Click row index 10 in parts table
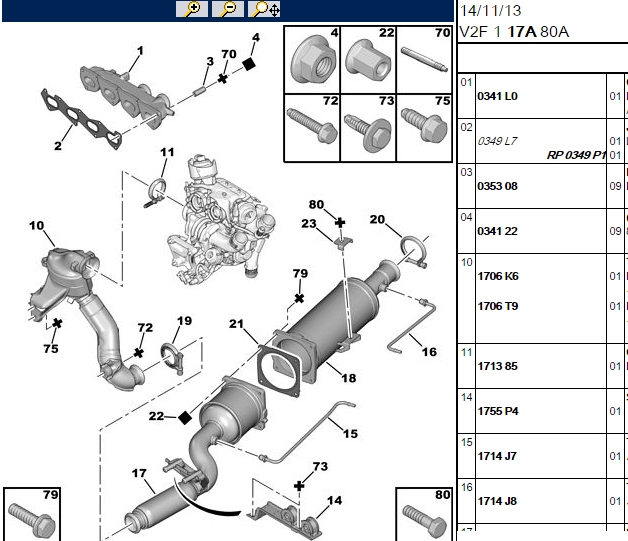 point(466,262)
